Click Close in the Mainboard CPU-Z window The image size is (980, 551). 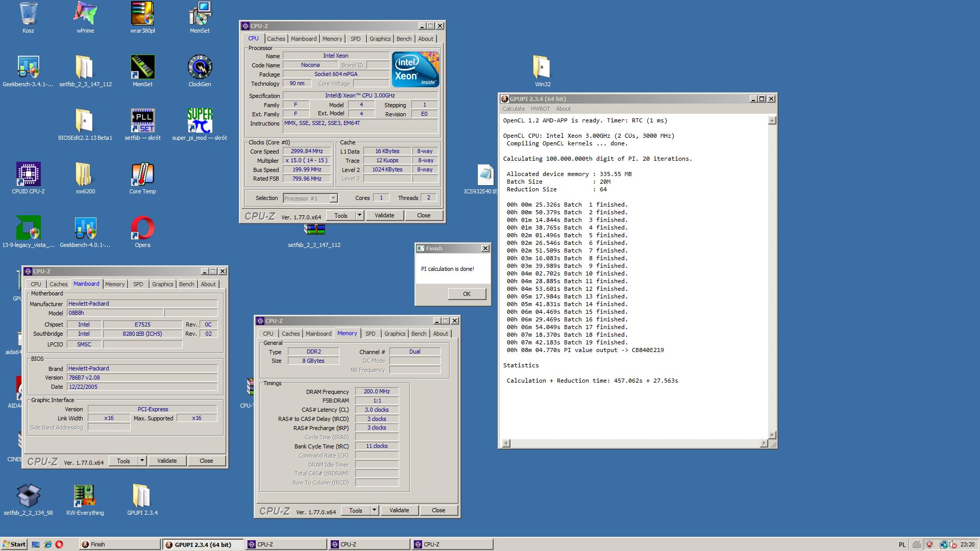click(206, 461)
